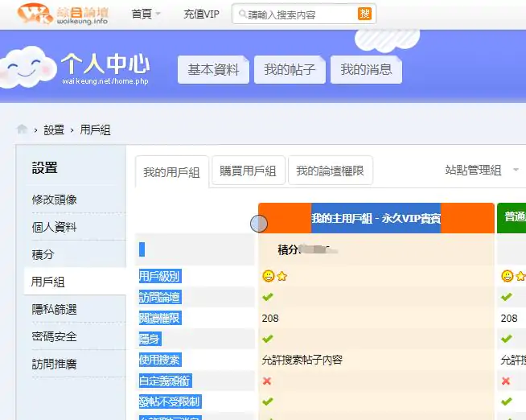526x420 pixels.
Task: Select 個人資料 in settings sidebar
Action: [55, 227]
